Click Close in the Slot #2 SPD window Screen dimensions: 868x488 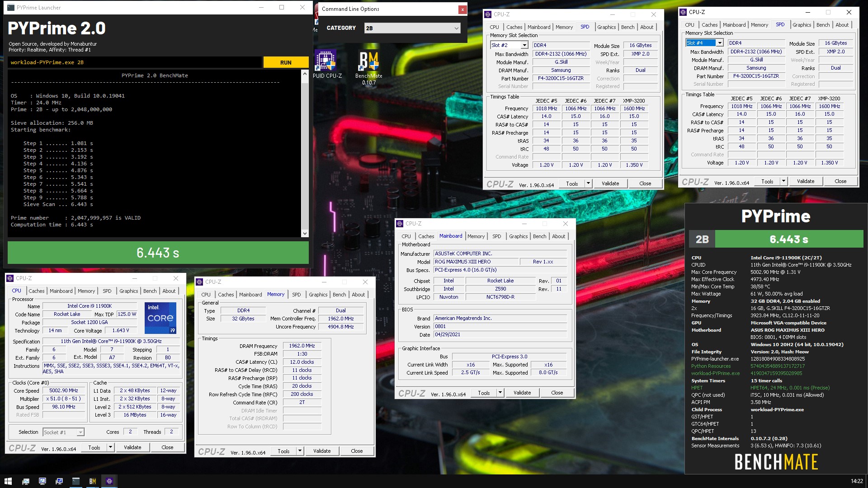pos(645,183)
